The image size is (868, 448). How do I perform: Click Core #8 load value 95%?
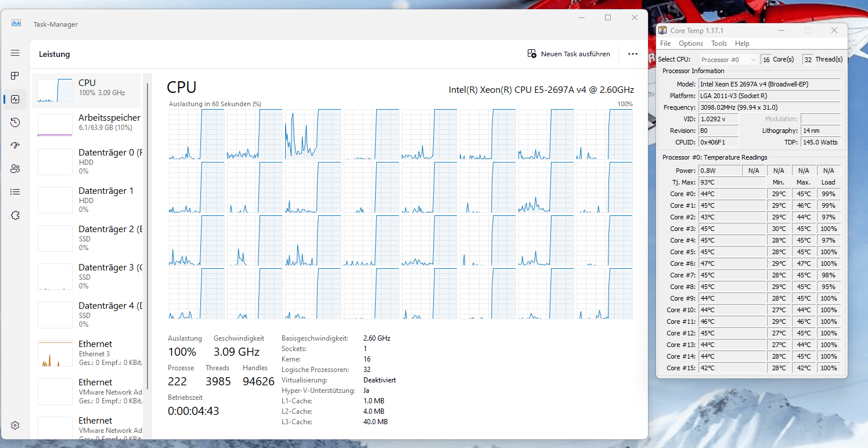point(829,287)
